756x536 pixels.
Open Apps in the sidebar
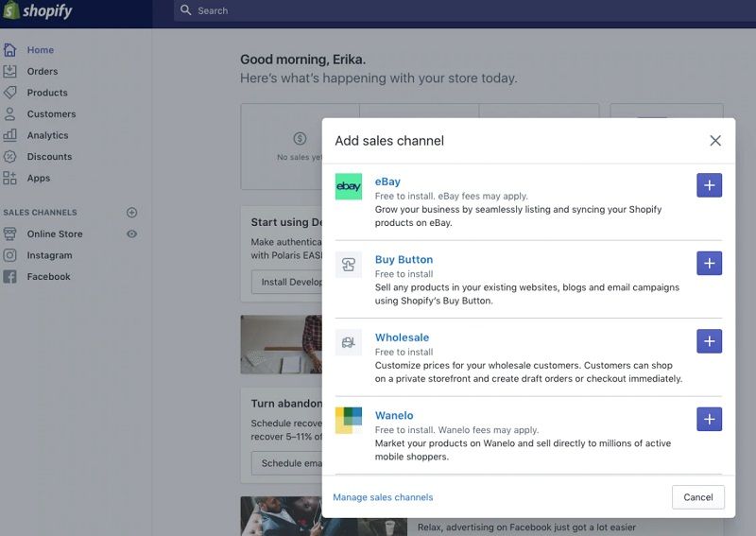39,178
